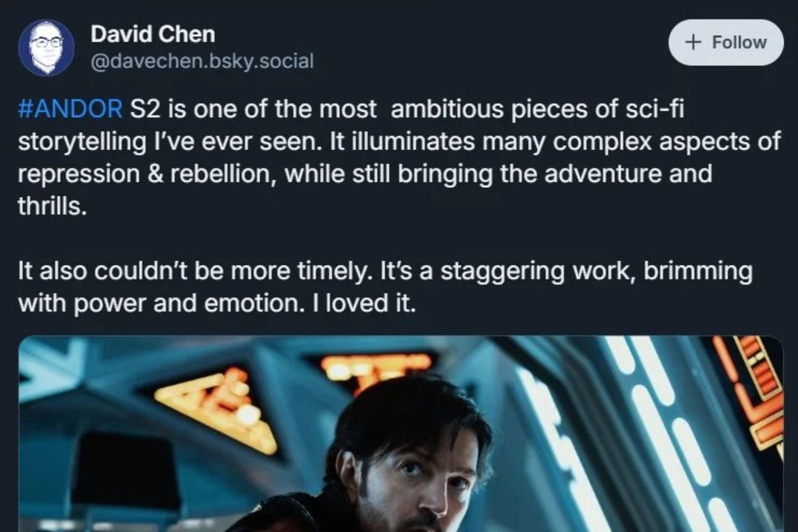Click the phrase "staggering work"

click(x=538, y=271)
